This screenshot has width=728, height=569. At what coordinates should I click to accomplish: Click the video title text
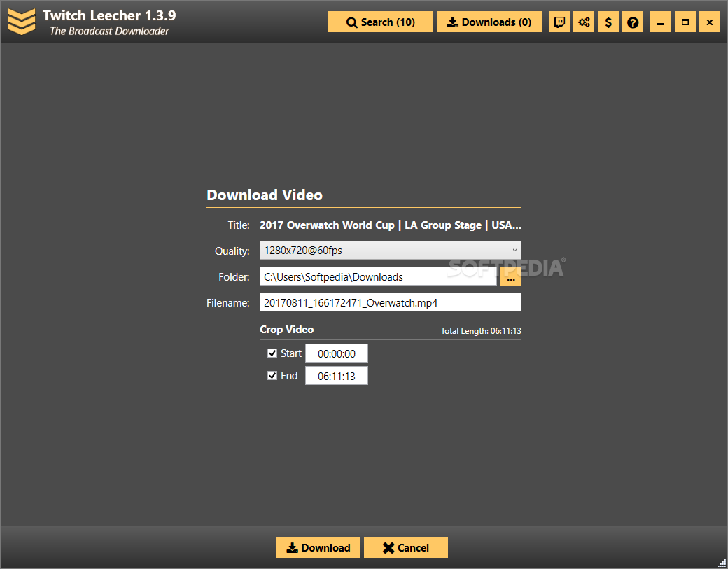click(391, 225)
